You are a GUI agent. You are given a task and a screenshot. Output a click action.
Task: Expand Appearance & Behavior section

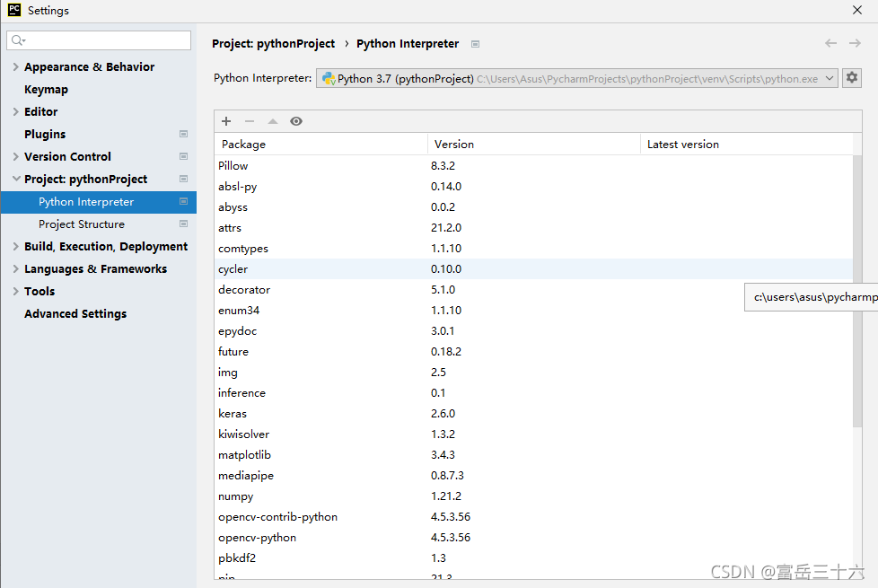click(x=15, y=66)
